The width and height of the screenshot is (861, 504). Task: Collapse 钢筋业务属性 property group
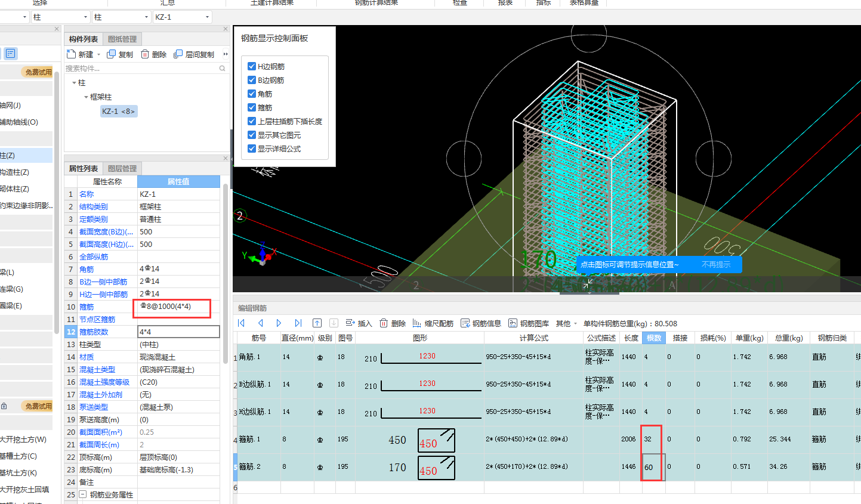83,494
